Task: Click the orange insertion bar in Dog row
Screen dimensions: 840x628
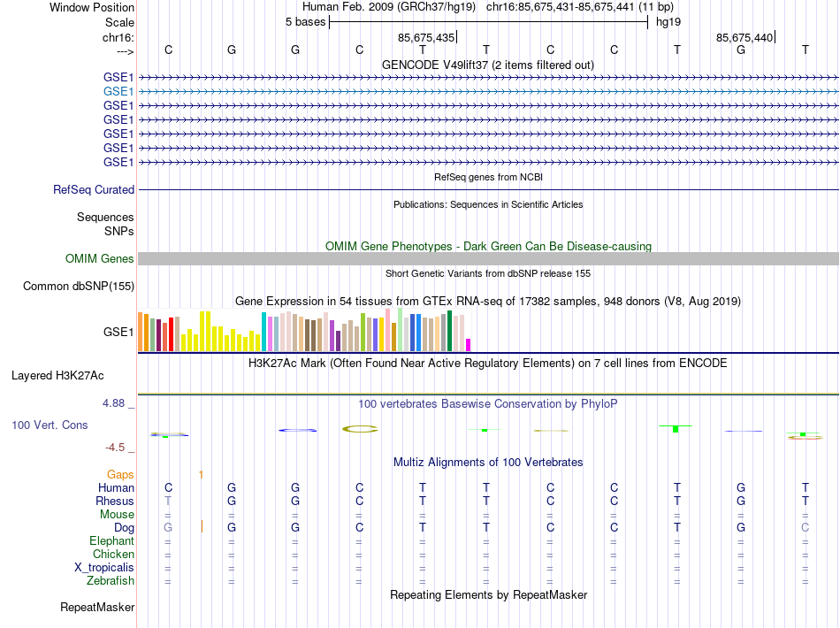Action: tap(202, 527)
